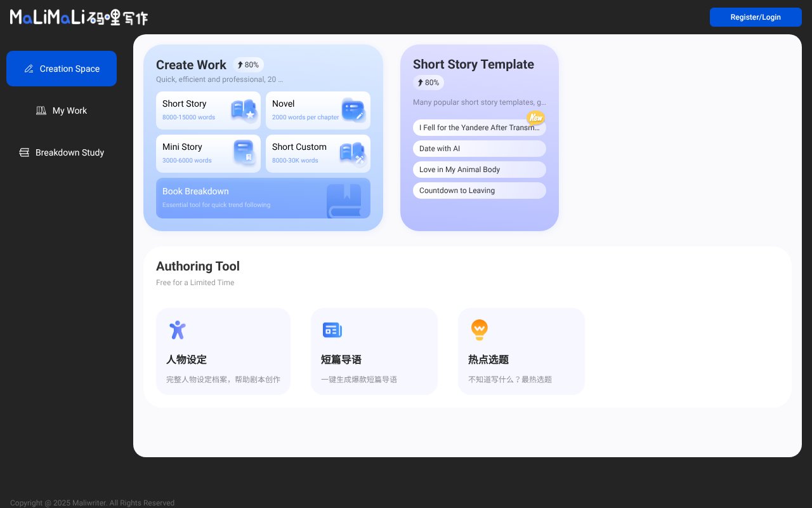Select the Short Story book-with-star icon

pos(243,110)
